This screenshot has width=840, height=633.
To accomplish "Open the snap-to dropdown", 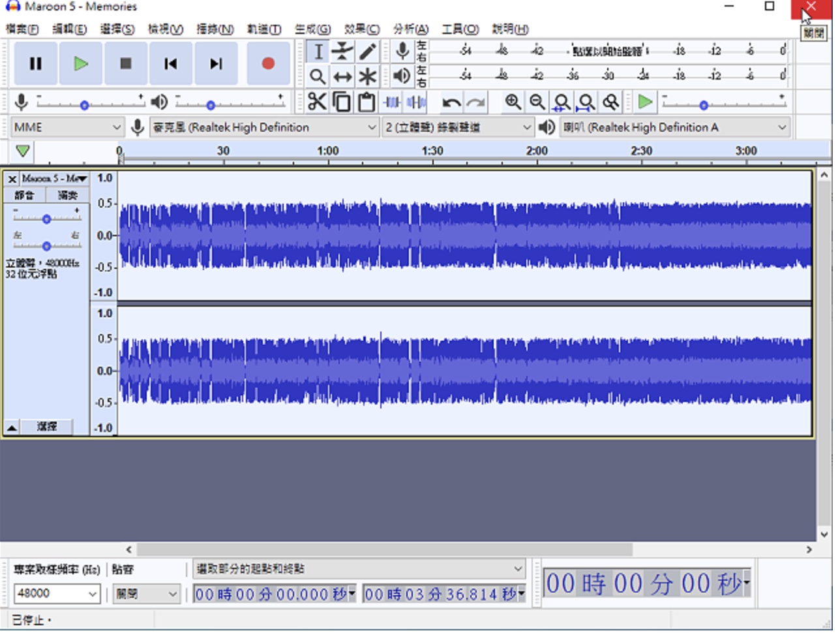I will [x=147, y=594].
